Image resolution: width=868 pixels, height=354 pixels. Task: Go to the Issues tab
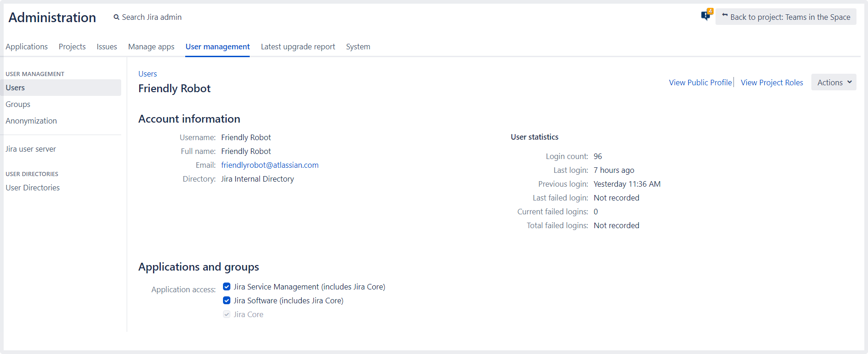[x=107, y=47]
